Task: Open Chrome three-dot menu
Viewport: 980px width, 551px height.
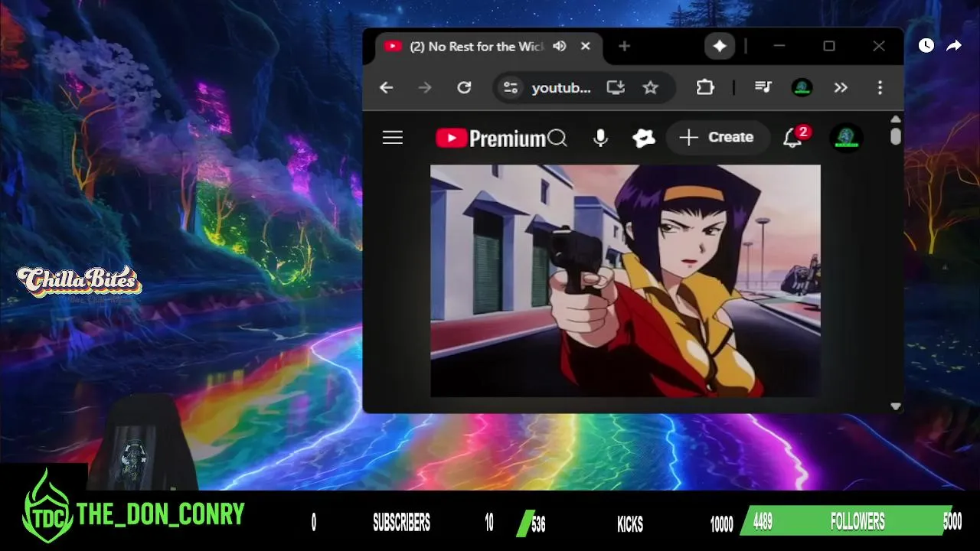Action: coord(880,88)
